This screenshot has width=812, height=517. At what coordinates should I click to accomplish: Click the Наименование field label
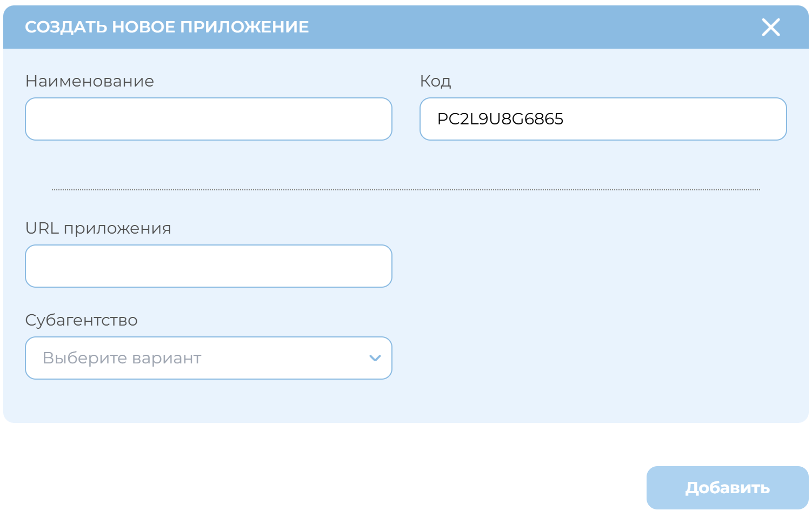pos(90,81)
